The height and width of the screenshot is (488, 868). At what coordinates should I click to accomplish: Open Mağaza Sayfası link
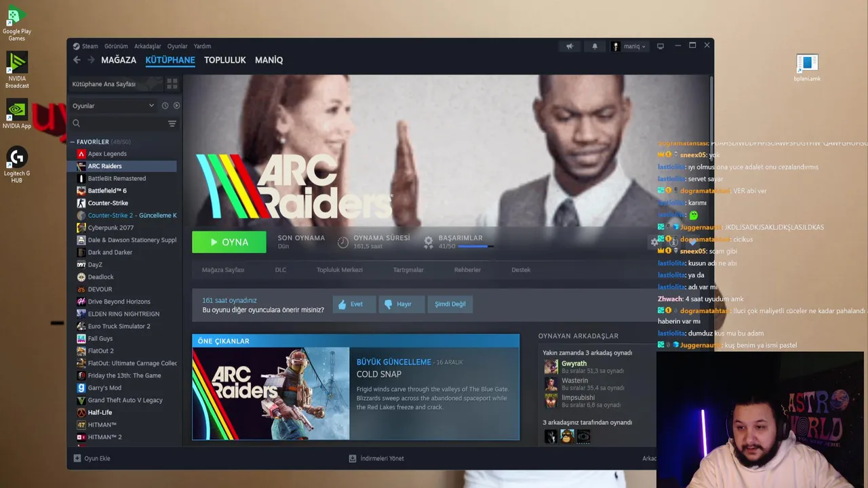pyautogui.click(x=223, y=270)
